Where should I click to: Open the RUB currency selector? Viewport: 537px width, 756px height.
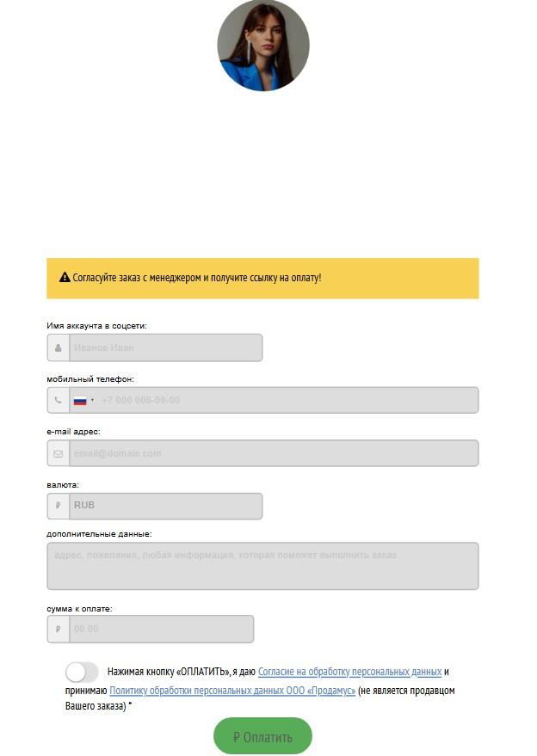[164, 507]
